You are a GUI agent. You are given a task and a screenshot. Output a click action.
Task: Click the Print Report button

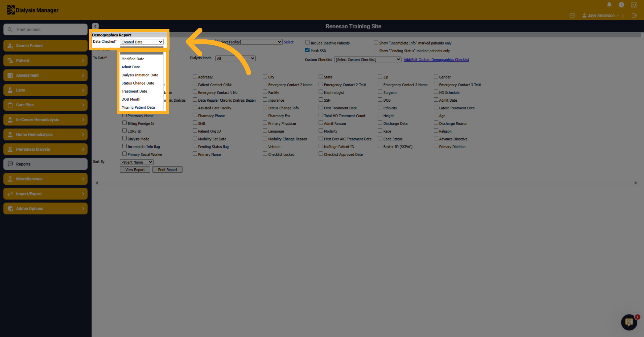point(167,170)
